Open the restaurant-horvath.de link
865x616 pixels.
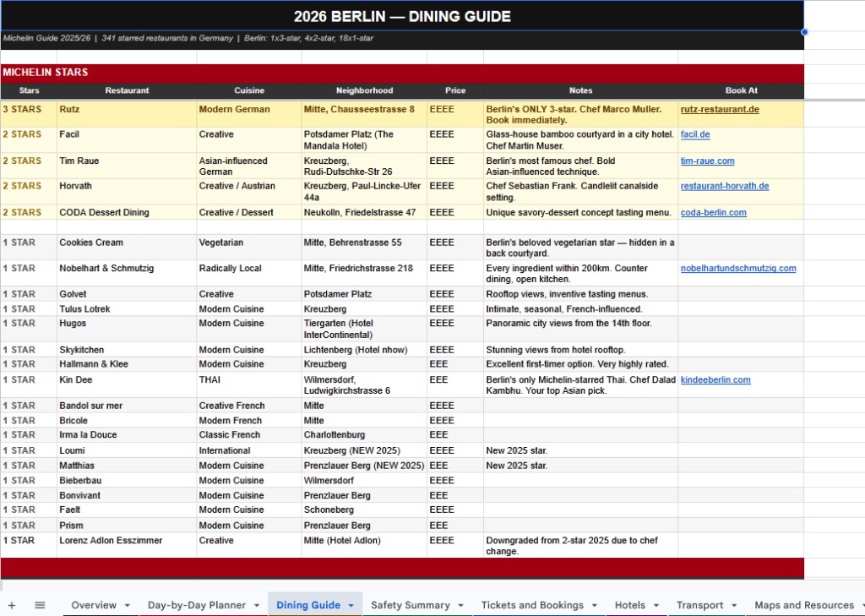[x=724, y=186]
